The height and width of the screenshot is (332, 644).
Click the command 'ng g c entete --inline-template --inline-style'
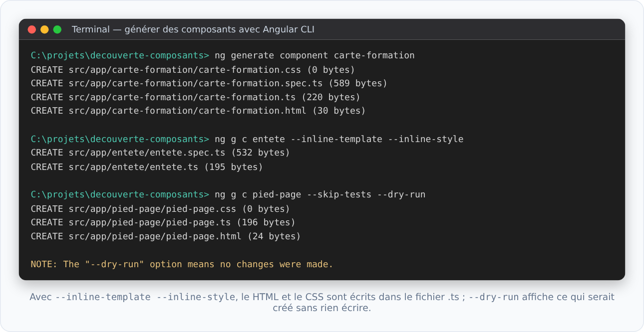(x=339, y=139)
